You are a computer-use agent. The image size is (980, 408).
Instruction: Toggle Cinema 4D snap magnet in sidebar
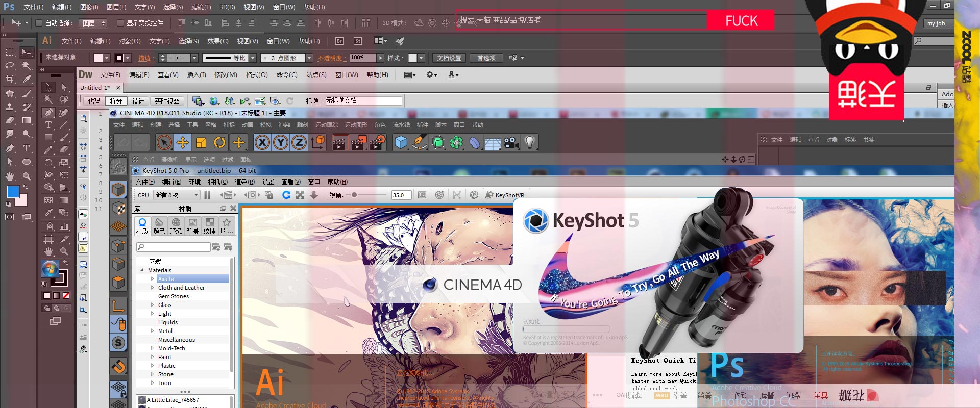point(118,366)
